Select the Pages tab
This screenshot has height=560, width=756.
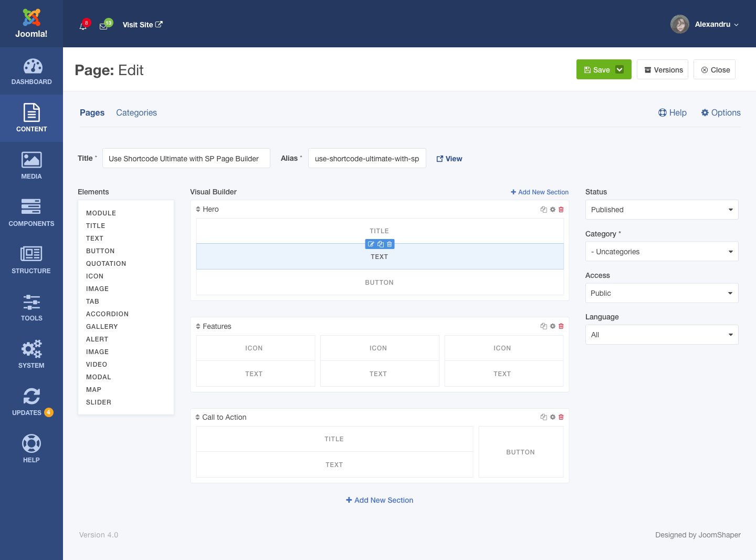[92, 112]
